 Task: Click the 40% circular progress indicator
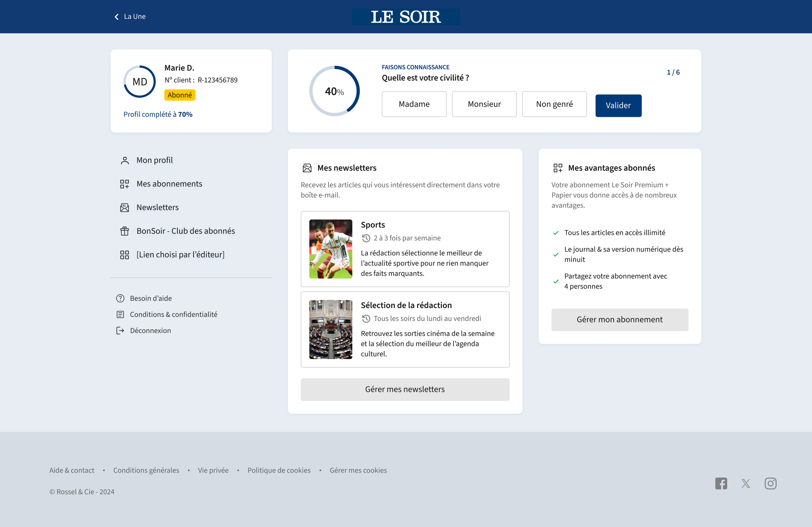click(334, 91)
